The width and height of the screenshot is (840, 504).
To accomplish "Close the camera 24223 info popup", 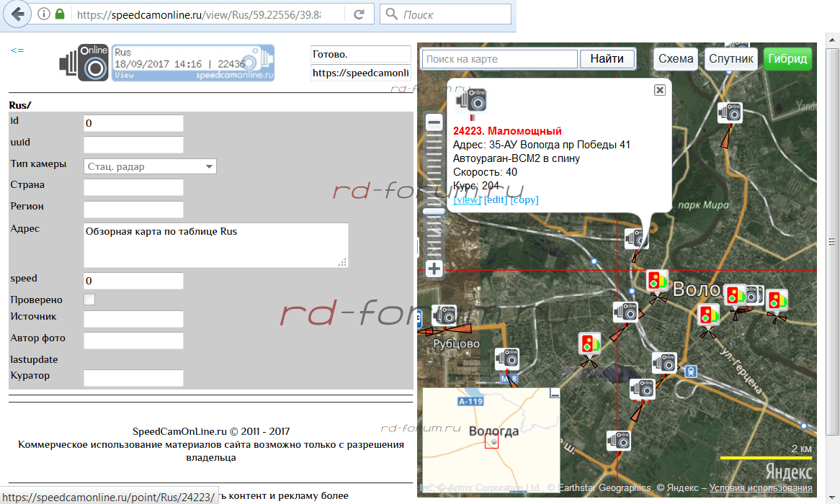I will 659,90.
